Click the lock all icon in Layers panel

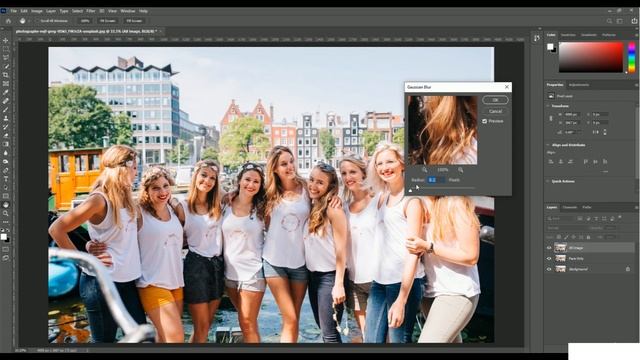coord(588,237)
